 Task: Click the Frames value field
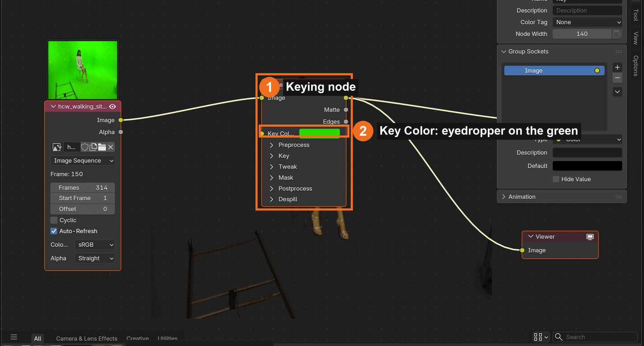tap(83, 188)
